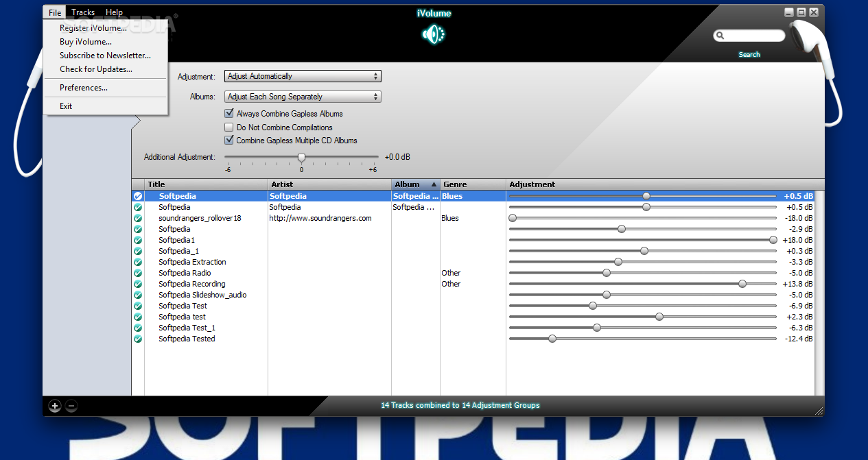Uncheck Combine Gapless Multiple CD Albums
The image size is (868, 460).
coord(229,141)
